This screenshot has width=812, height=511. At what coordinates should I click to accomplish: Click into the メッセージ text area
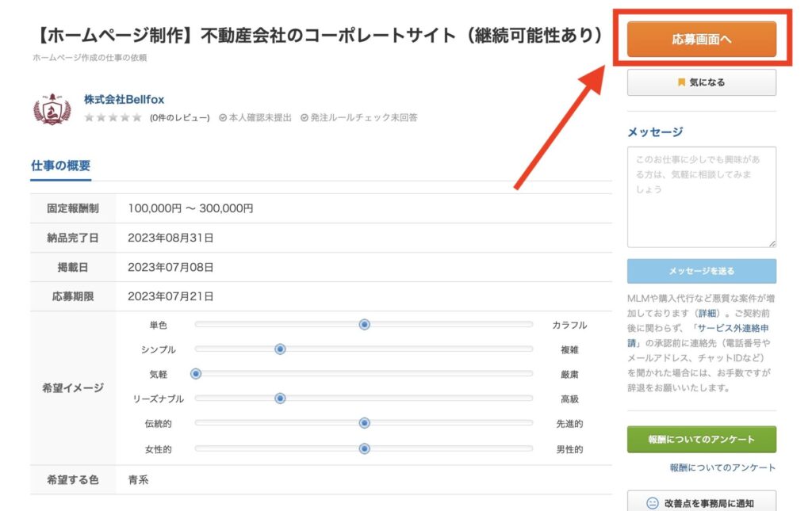tap(702, 196)
